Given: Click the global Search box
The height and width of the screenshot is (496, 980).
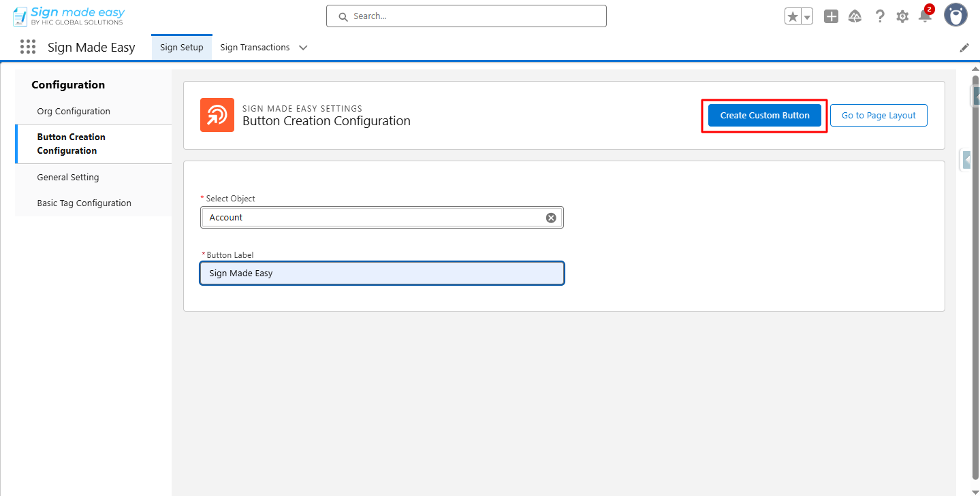Looking at the screenshot, I should [467, 16].
